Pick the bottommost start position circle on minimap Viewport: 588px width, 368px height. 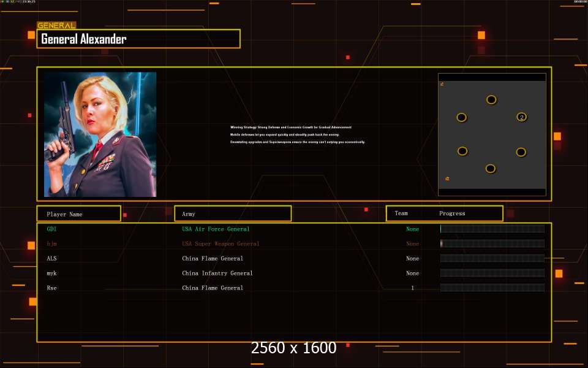(491, 169)
